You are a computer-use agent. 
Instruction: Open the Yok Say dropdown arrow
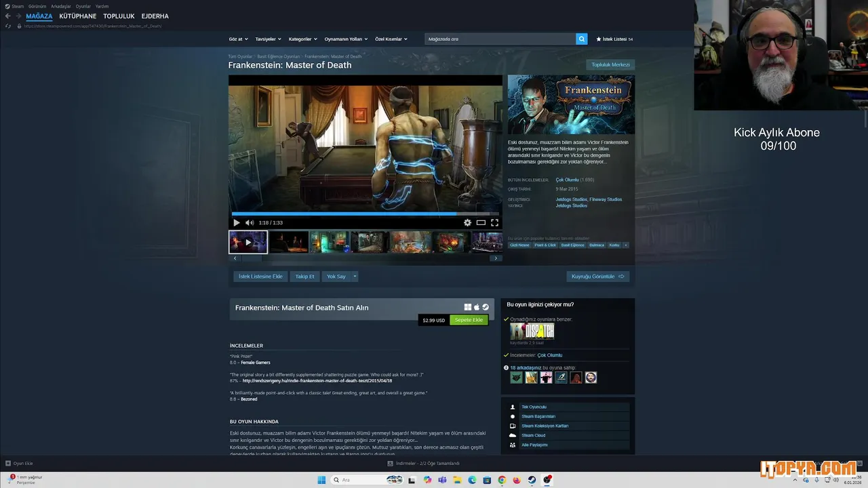(x=355, y=277)
